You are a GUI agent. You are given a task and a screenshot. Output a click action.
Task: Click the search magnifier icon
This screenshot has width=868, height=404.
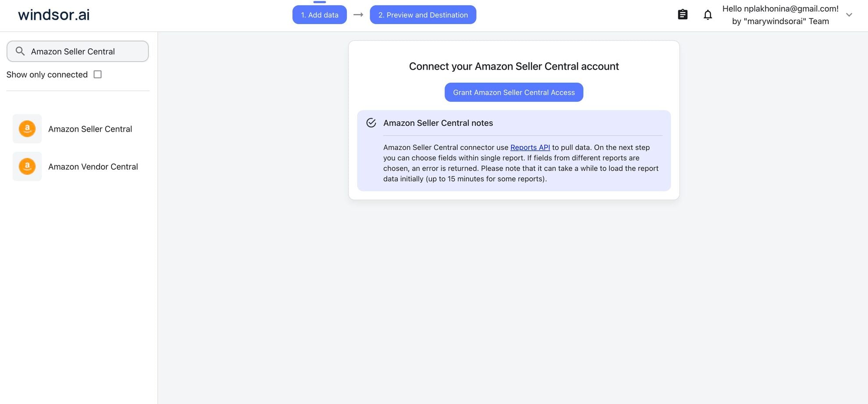pyautogui.click(x=20, y=51)
